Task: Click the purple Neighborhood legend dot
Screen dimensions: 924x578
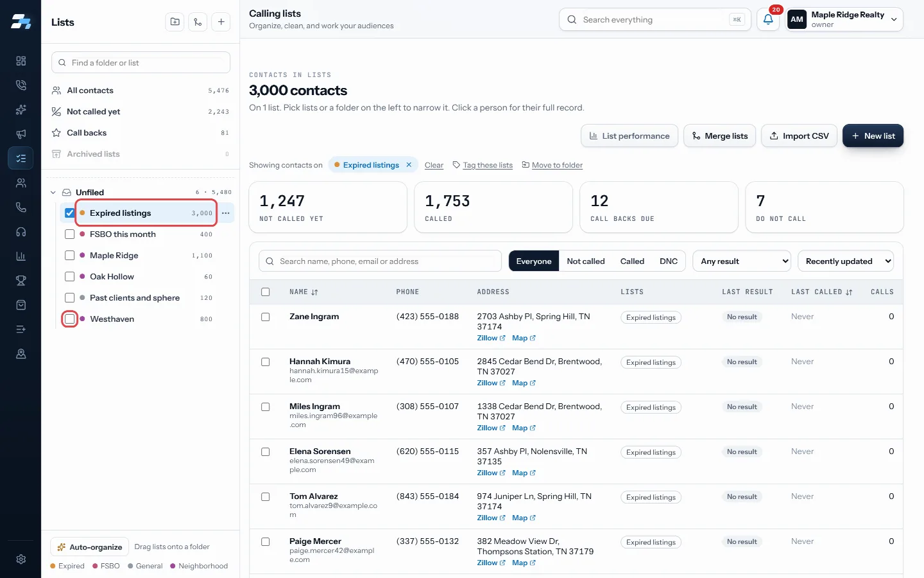Action: pos(173,566)
